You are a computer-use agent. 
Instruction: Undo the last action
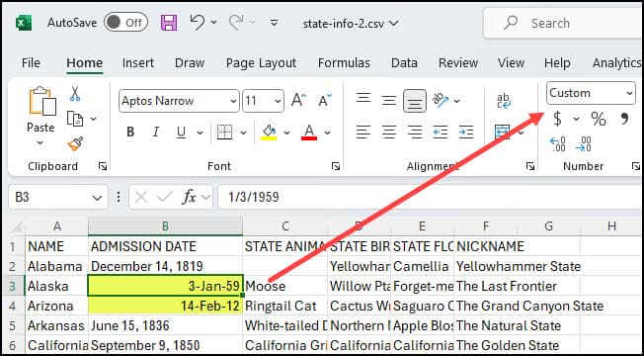coord(198,22)
